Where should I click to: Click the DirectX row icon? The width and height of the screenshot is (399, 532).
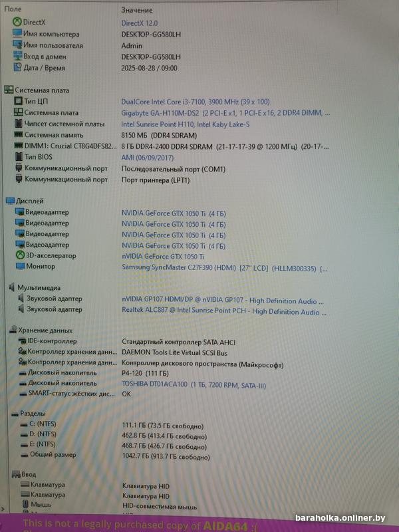(17, 23)
